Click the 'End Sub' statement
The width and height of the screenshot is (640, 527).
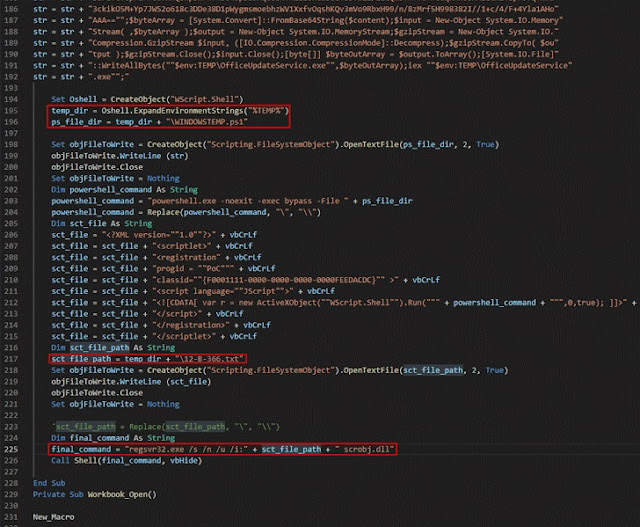pos(49,483)
